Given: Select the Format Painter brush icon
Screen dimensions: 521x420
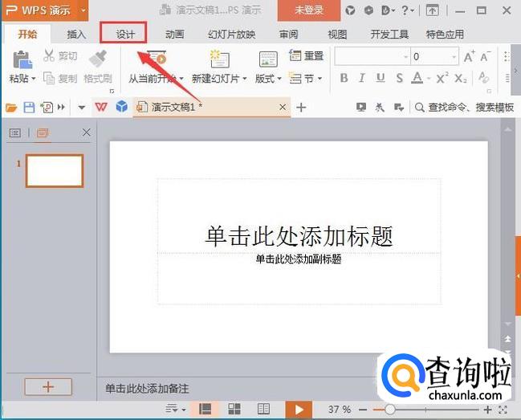Looking at the screenshot, I should click(x=98, y=59).
